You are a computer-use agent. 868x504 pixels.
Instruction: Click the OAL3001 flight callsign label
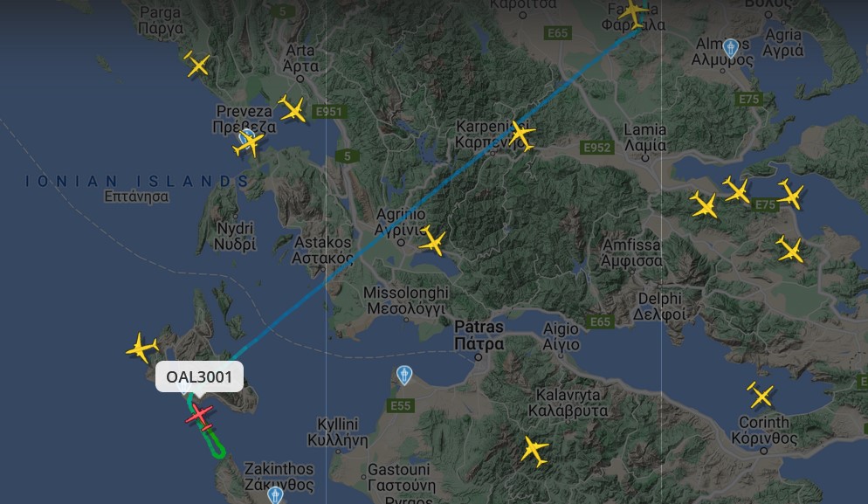(x=199, y=377)
